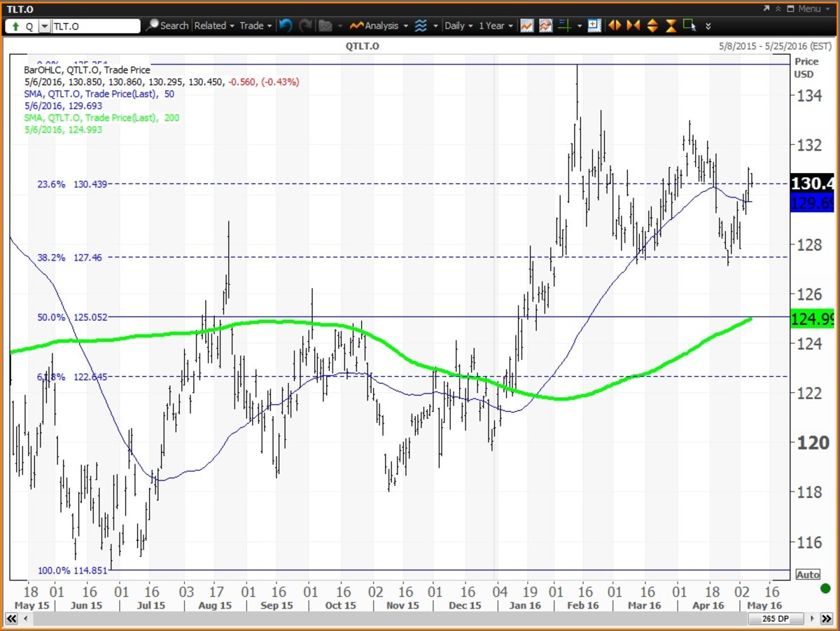Toggle Auto price scaling
The height and width of the screenshot is (631, 840).
point(807,574)
